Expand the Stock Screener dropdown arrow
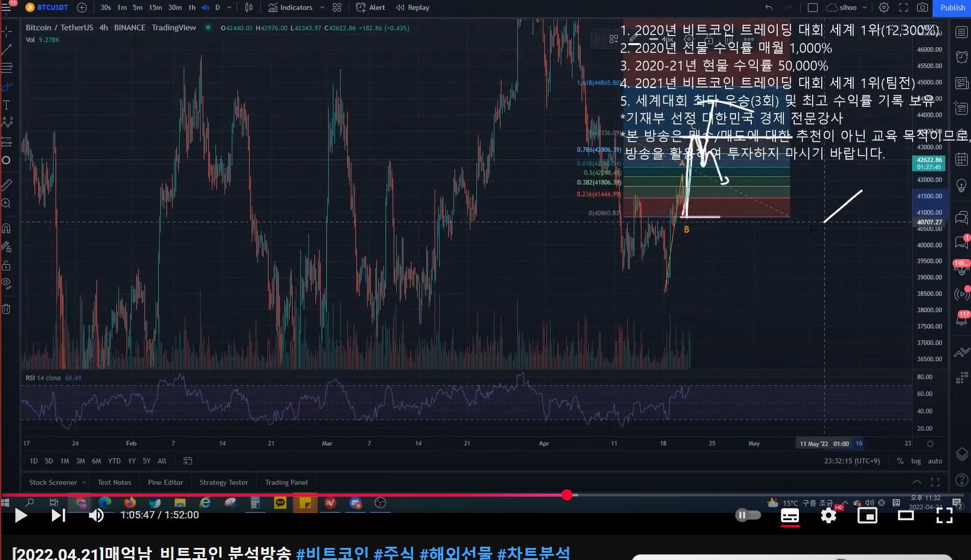The image size is (971, 560). point(84,482)
